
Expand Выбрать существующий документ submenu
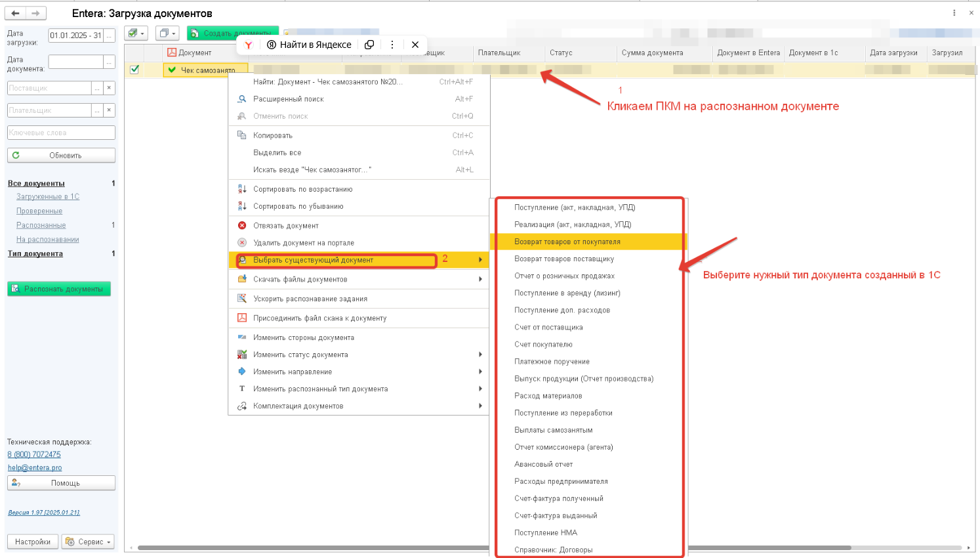(359, 260)
